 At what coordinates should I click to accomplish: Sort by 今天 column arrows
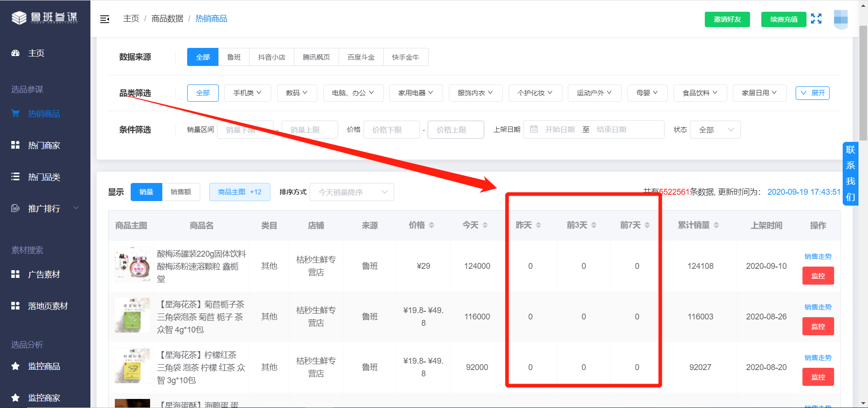click(x=485, y=225)
